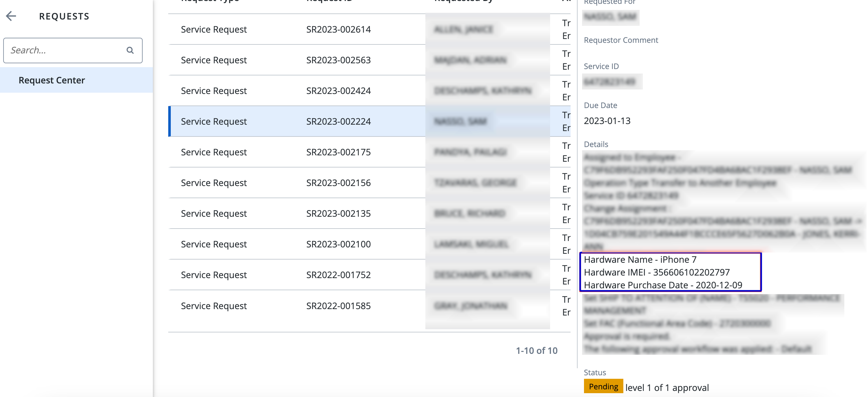Image resolution: width=868 pixels, height=397 pixels.
Task: Click the search magnifier icon
Action: 130,51
